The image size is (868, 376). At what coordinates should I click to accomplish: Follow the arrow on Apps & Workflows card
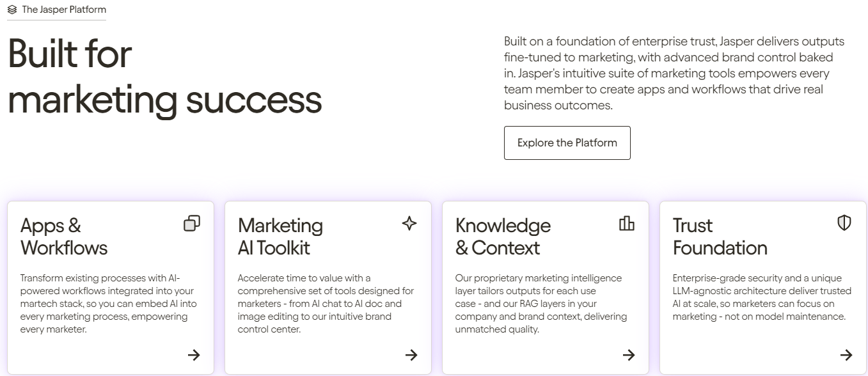click(194, 355)
